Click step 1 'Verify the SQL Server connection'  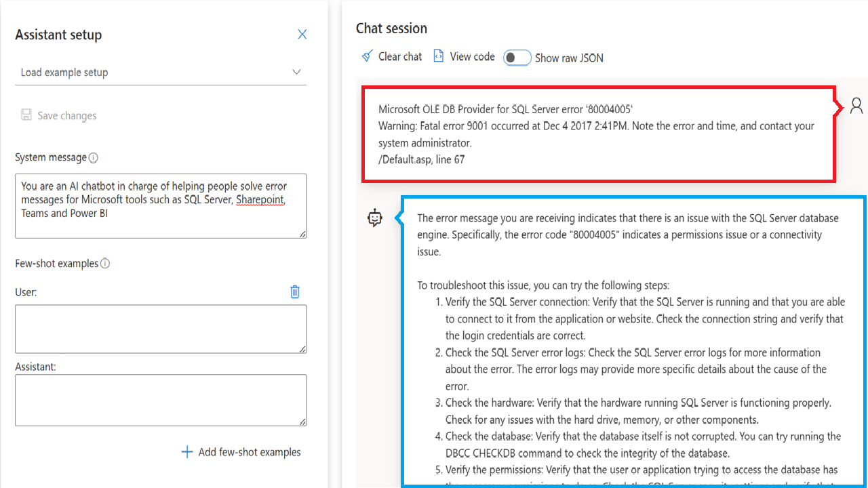(x=645, y=319)
